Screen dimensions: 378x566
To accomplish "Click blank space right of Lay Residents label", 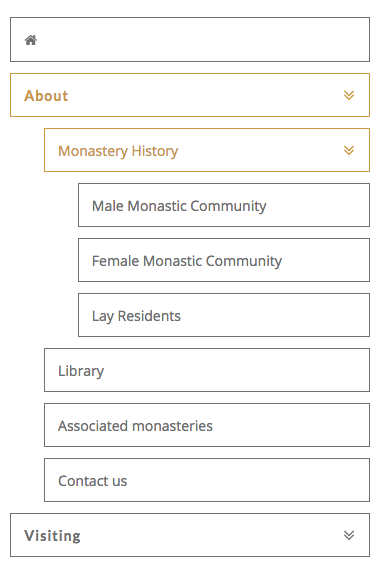I will tap(274, 315).
